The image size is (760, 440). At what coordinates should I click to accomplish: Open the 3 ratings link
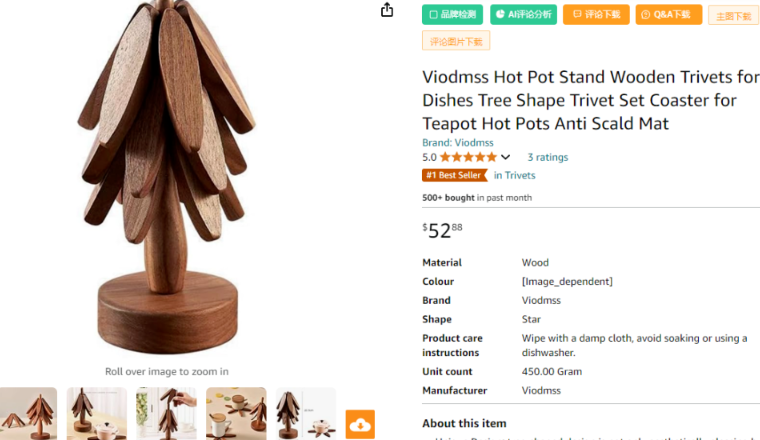[x=547, y=157]
